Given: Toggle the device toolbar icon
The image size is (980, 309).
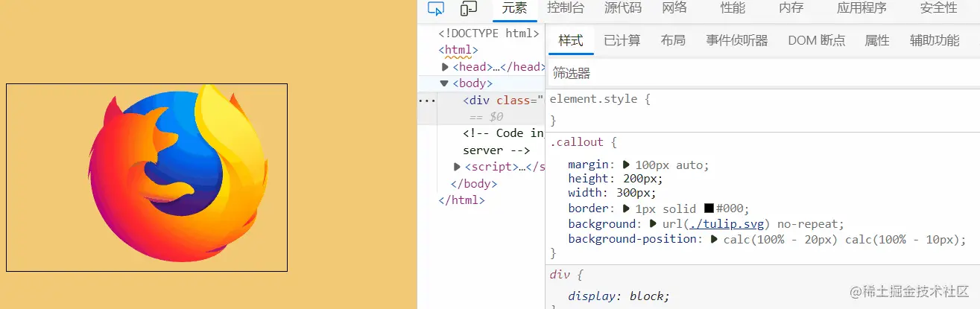Looking at the screenshot, I should click(469, 8).
